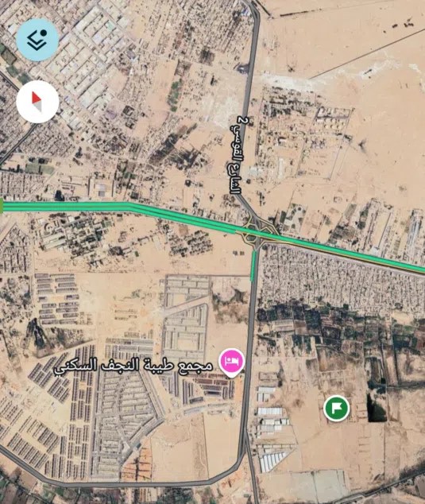
Task: Tap the مجمع طيبة النجف السكني place label
Action: pyautogui.click(x=133, y=366)
